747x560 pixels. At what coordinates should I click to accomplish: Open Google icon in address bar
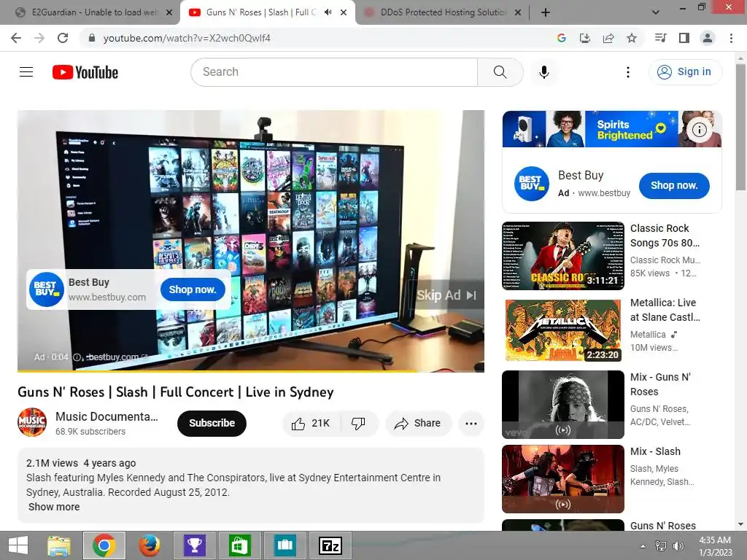[561, 38]
